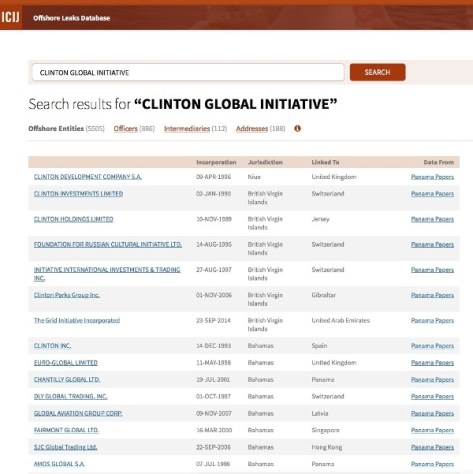Open EURO-GLOBAL LIMITED entity
The width and height of the screenshot is (473, 474).
66,363
